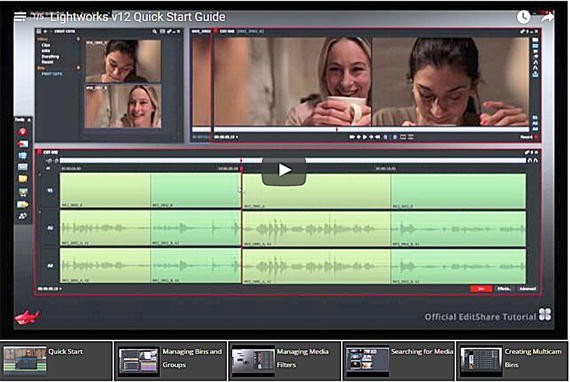Viewport: 570px width, 382px height.
Task: Select the dark-haired woman clip thumbnail in the bin
Action: [x=123, y=61]
